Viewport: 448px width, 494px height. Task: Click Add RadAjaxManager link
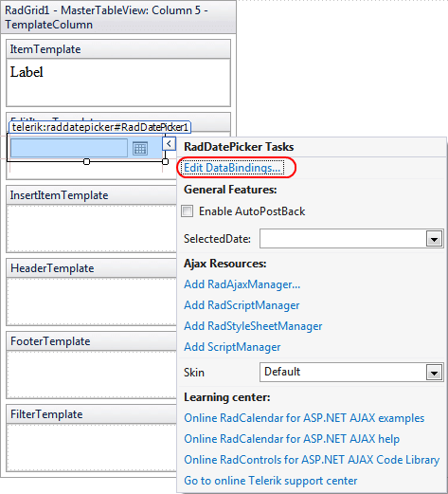(x=242, y=284)
